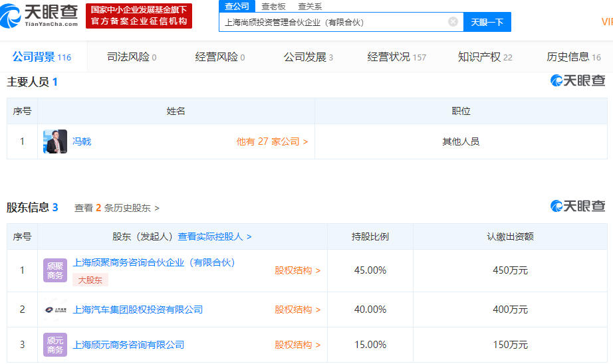Click the 股东信息 section heading
This screenshot has height=364, width=613.
coord(33,207)
